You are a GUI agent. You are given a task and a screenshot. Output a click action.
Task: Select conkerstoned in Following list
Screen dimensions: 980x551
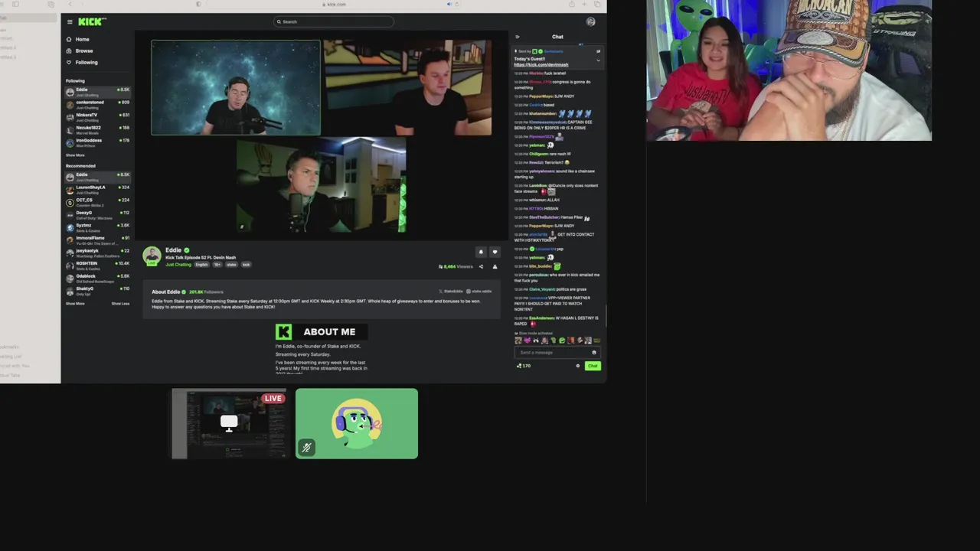tap(97, 105)
